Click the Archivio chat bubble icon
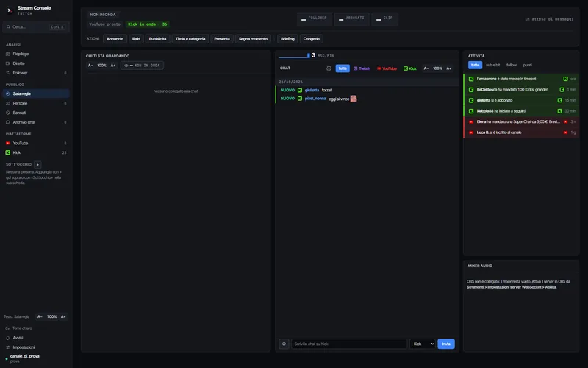The height and width of the screenshot is (368, 588). coord(8,122)
